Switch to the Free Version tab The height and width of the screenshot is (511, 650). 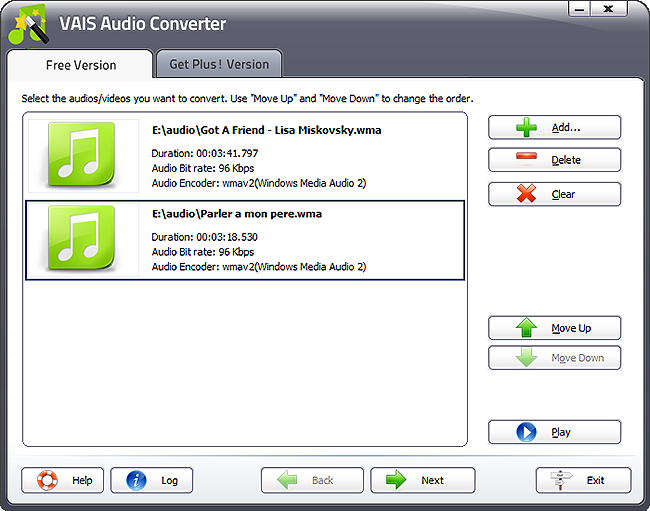[81, 65]
